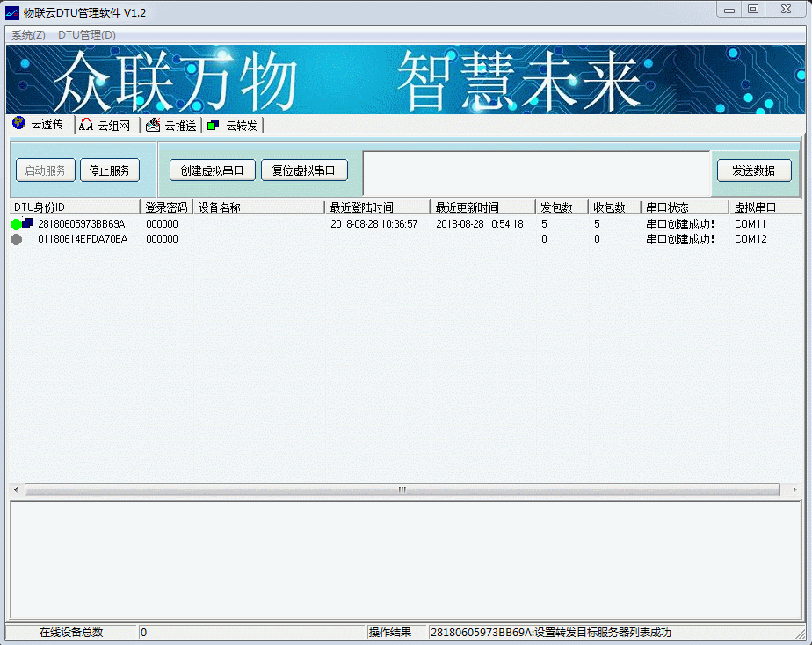The image size is (812, 645).
Task: Select device row 28180605973BB69A
Action: (405, 223)
